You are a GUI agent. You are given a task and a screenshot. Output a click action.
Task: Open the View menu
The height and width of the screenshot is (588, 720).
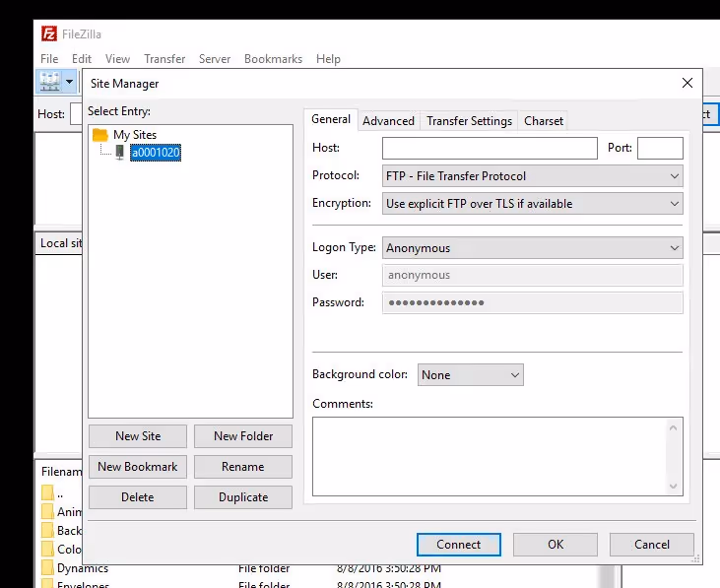117,59
